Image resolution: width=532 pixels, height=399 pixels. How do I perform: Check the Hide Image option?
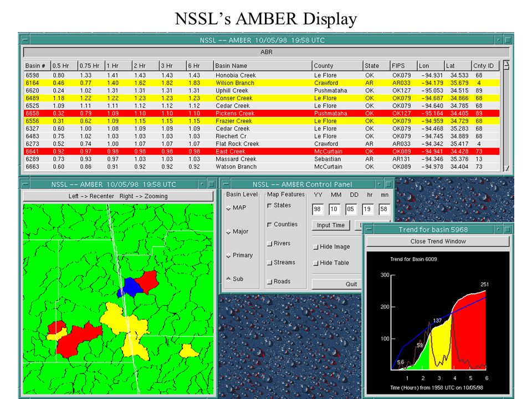(x=315, y=247)
